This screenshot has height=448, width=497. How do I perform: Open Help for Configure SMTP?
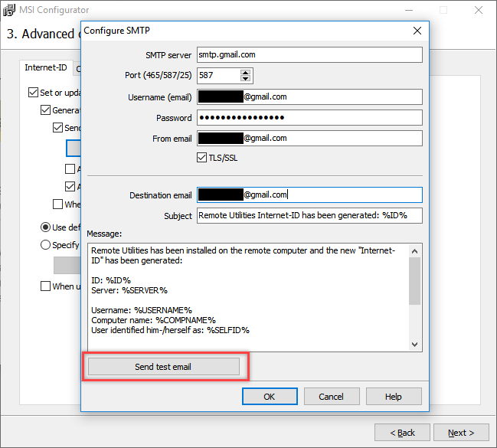(x=394, y=397)
